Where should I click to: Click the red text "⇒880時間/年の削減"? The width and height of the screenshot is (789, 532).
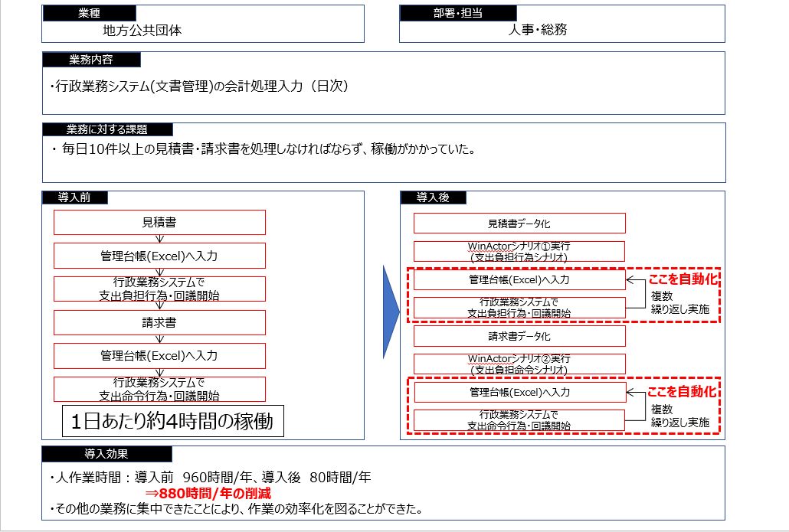[x=208, y=493]
